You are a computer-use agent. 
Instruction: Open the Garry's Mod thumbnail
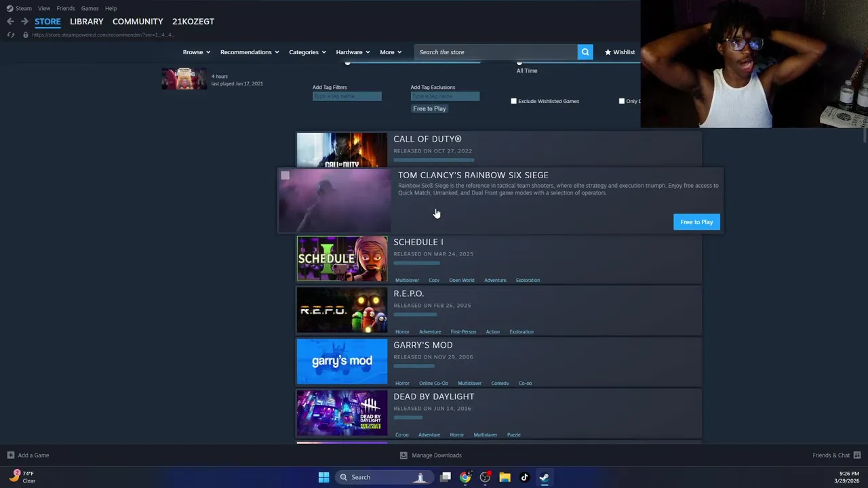tap(342, 361)
